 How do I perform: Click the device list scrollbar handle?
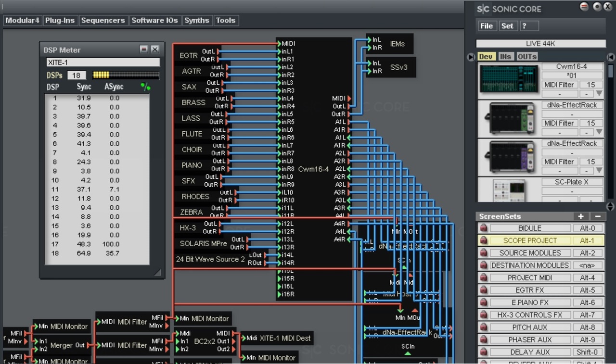tap(611, 71)
